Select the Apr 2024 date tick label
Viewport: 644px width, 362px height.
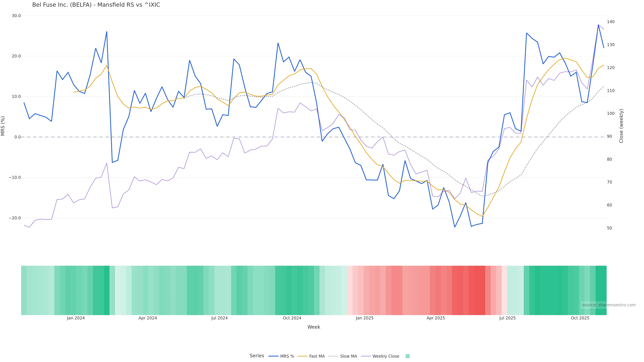click(x=148, y=318)
